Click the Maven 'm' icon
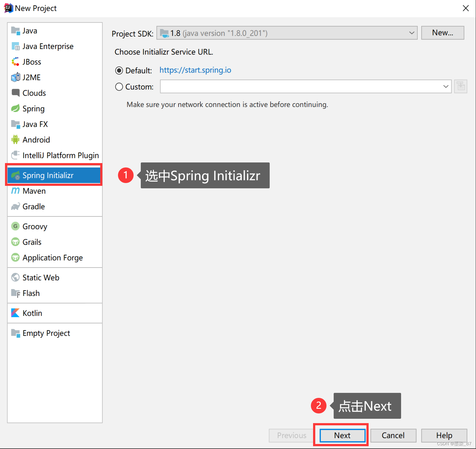Viewport: 476px width, 449px height. [x=15, y=191]
